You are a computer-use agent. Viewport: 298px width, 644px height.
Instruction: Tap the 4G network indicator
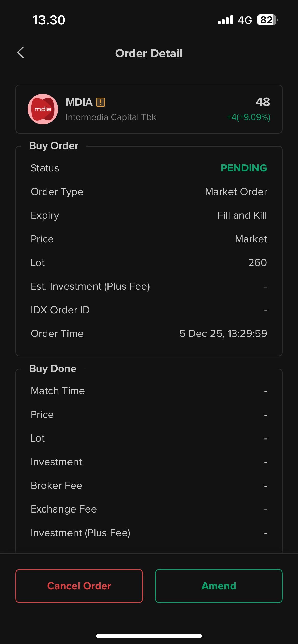click(x=245, y=20)
